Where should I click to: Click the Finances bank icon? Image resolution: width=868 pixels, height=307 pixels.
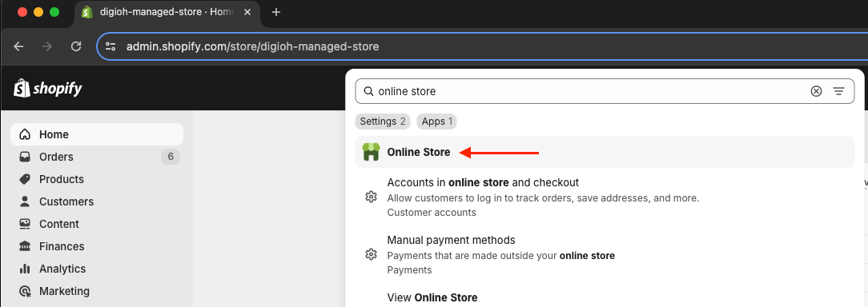tap(25, 247)
